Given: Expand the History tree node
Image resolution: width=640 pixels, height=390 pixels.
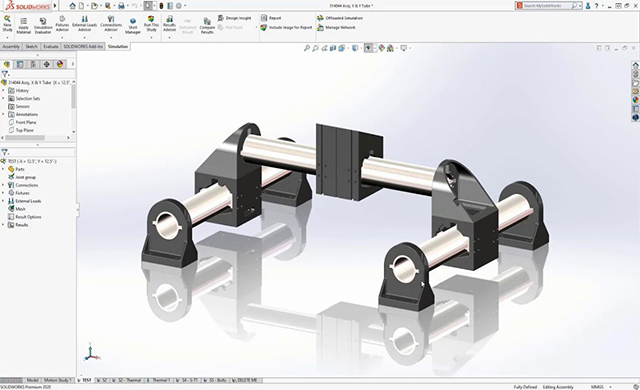Looking at the screenshot, I should [3, 91].
